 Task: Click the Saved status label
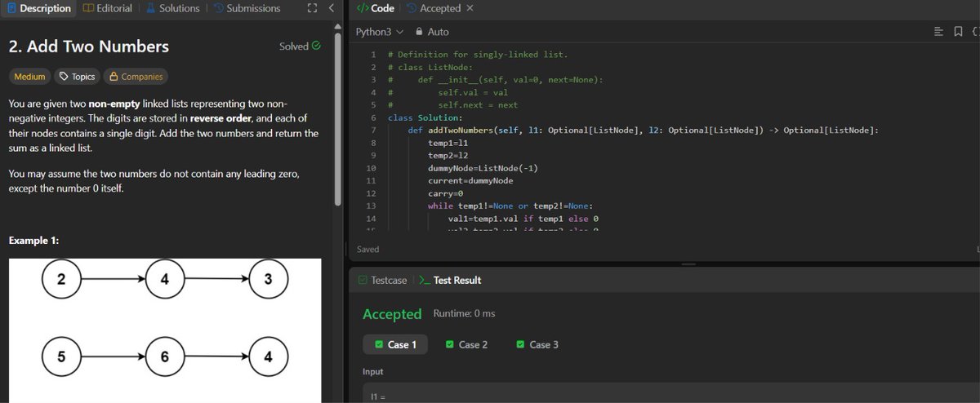coord(368,249)
